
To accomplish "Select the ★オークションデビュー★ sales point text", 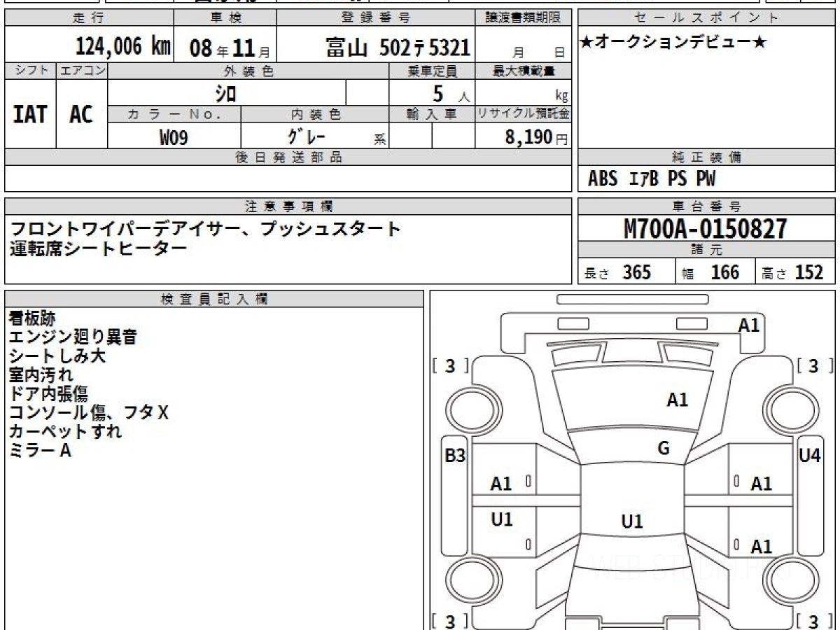I will click(673, 43).
